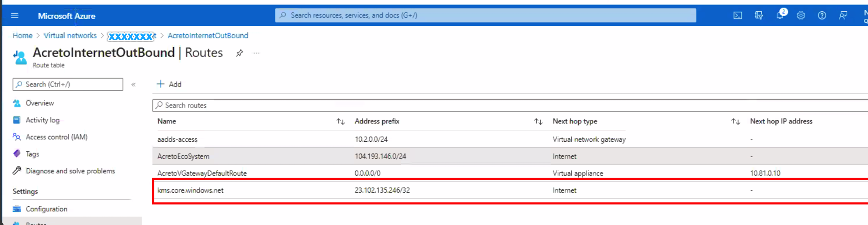Click the Tags icon in sidebar
The width and height of the screenshot is (868, 225).
coord(17,154)
